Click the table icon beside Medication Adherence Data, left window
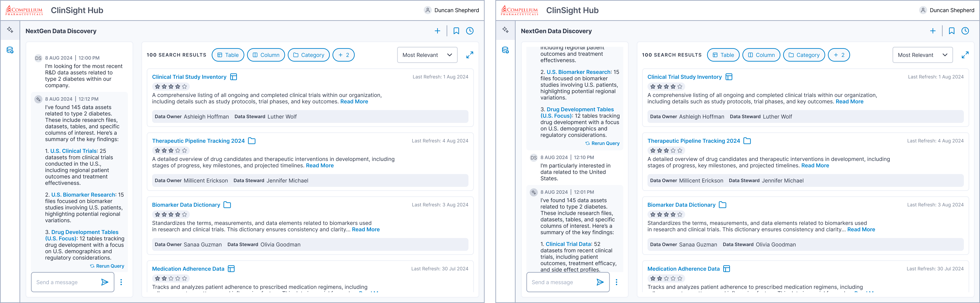980x303 pixels. point(231,269)
